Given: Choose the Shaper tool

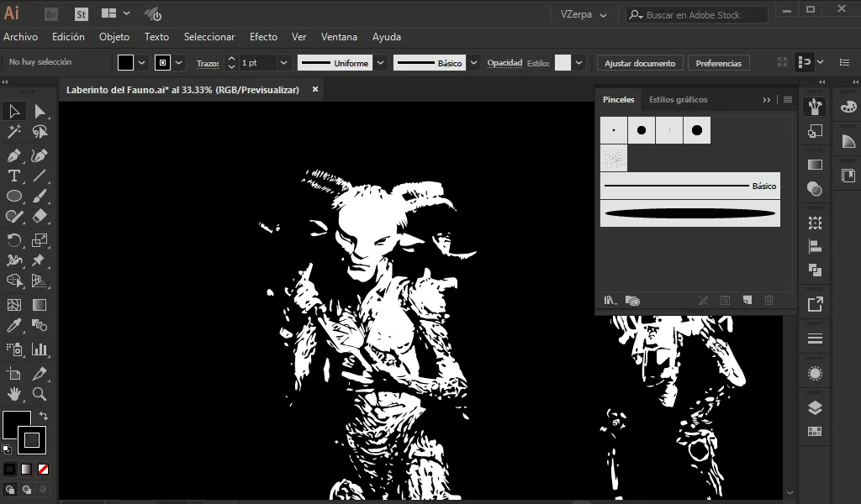Looking at the screenshot, I should click(14, 217).
